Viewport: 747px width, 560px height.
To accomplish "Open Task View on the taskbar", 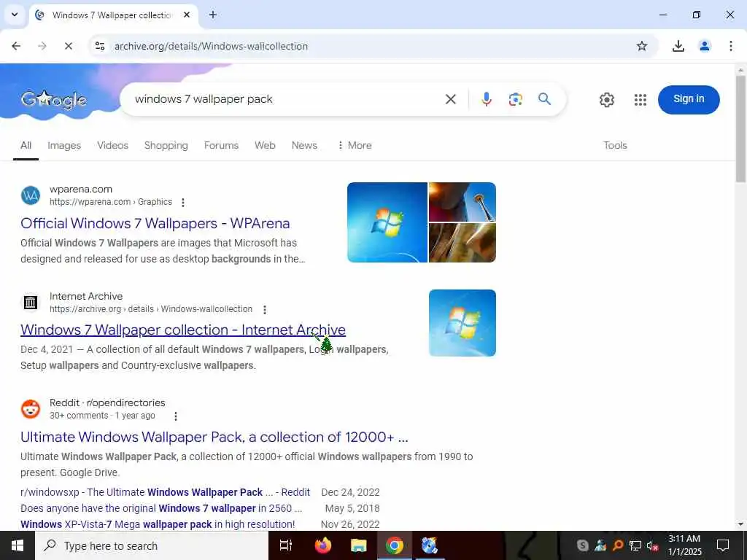I will (x=286, y=545).
